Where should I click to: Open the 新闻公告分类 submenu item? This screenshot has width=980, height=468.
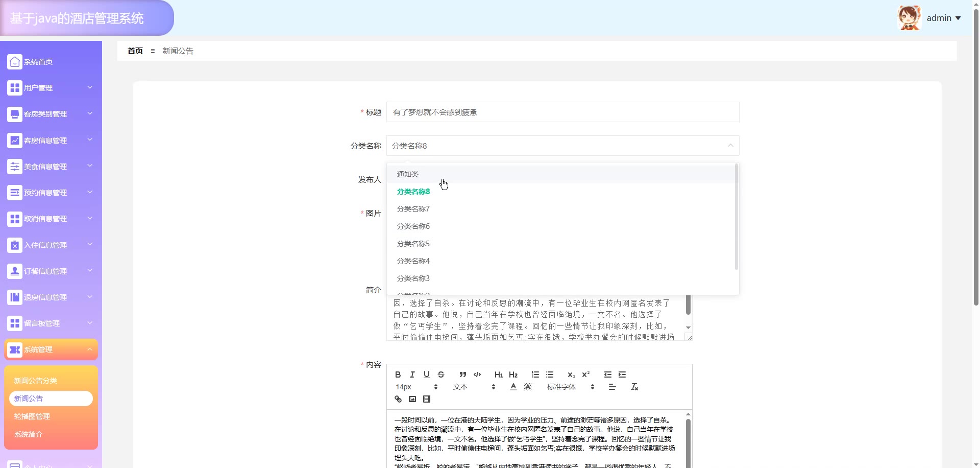[51, 381]
